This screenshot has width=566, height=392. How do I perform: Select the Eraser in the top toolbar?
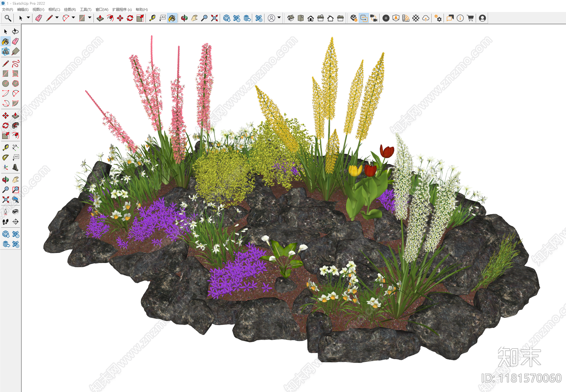(x=39, y=18)
